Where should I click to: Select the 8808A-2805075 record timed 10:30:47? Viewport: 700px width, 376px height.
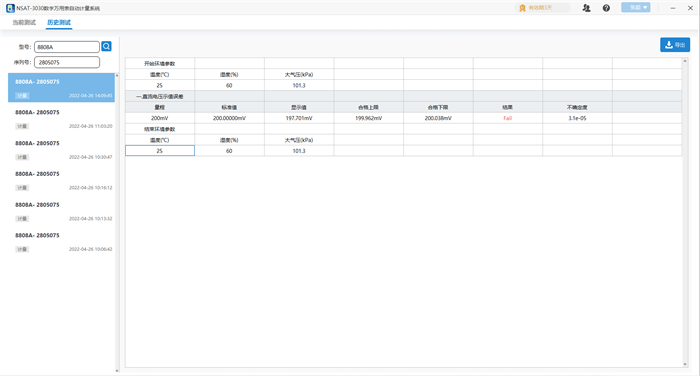(62, 150)
